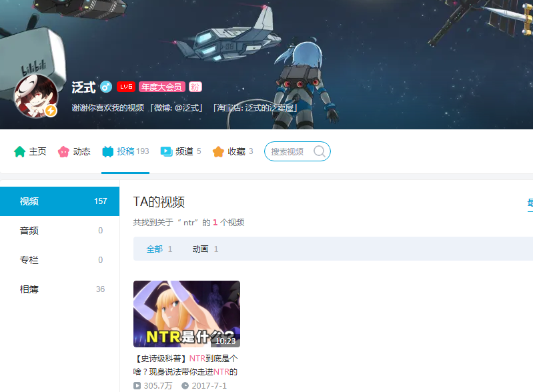Select 视频 157 in the sidebar
This screenshot has height=392, width=533.
(x=59, y=201)
